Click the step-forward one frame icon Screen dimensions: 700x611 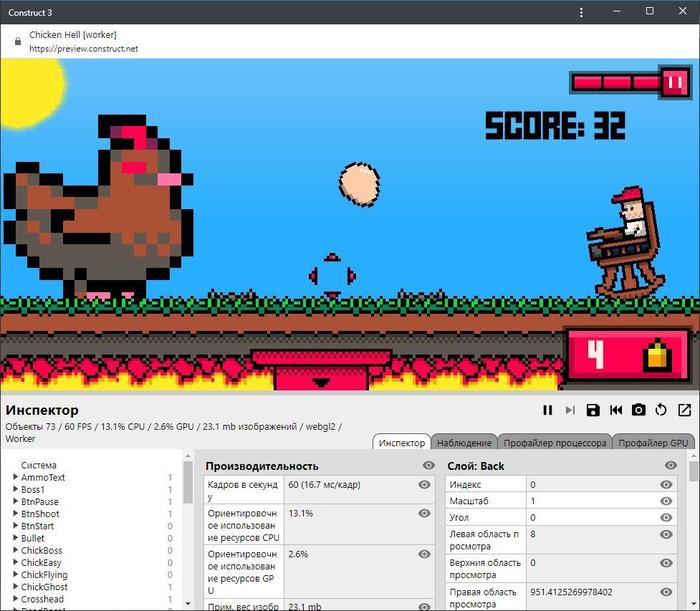[x=570, y=410]
